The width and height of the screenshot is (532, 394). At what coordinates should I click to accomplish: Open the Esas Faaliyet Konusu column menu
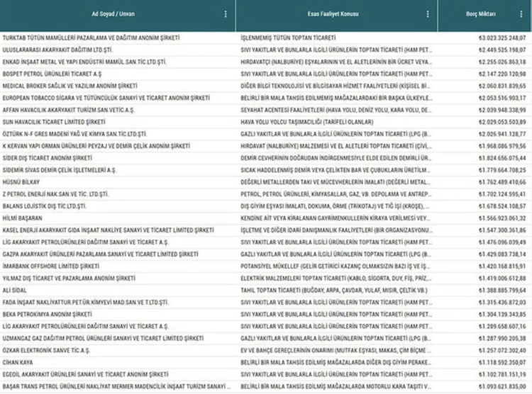(428, 14)
